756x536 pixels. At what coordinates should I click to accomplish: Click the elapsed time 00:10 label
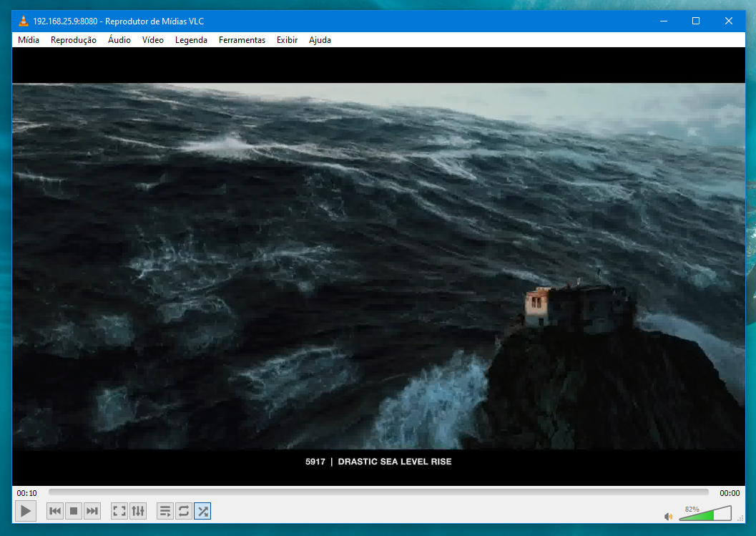pos(26,493)
